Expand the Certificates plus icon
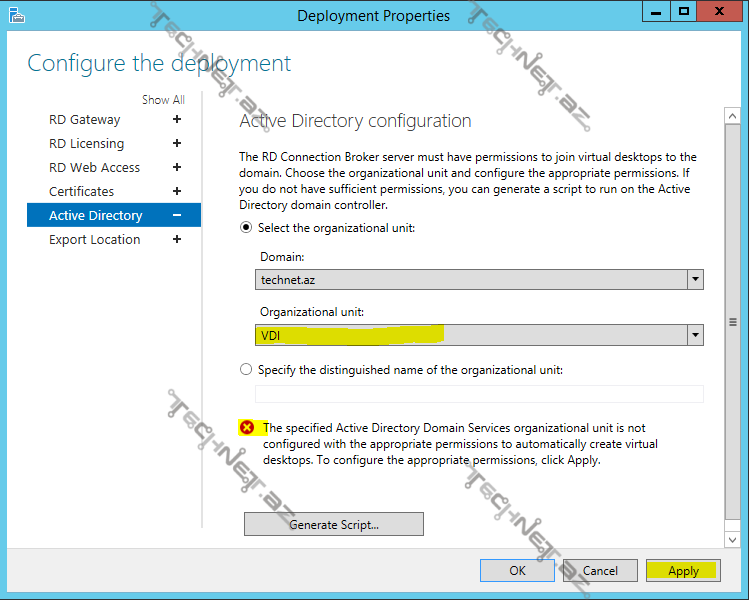The width and height of the screenshot is (749, 600). pos(177,191)
